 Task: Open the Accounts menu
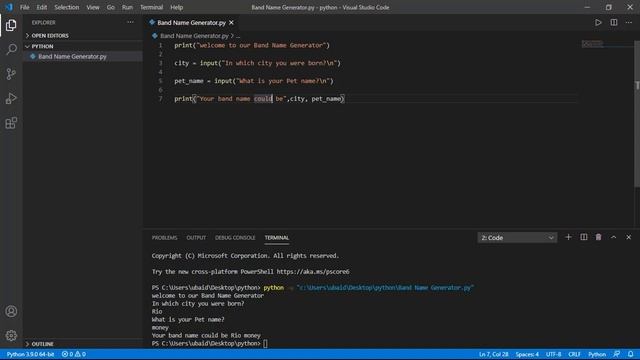pyautogui.click(x=11, y=311)
